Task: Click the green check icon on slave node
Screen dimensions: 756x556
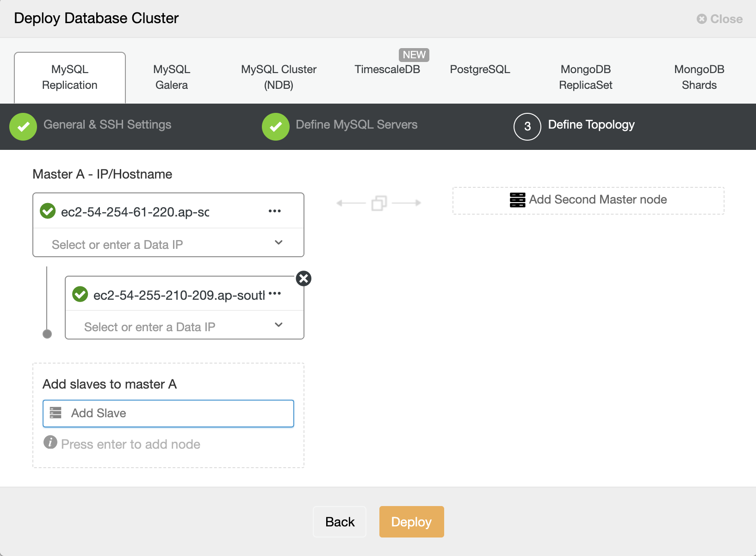Action: [x=80, y=294]
